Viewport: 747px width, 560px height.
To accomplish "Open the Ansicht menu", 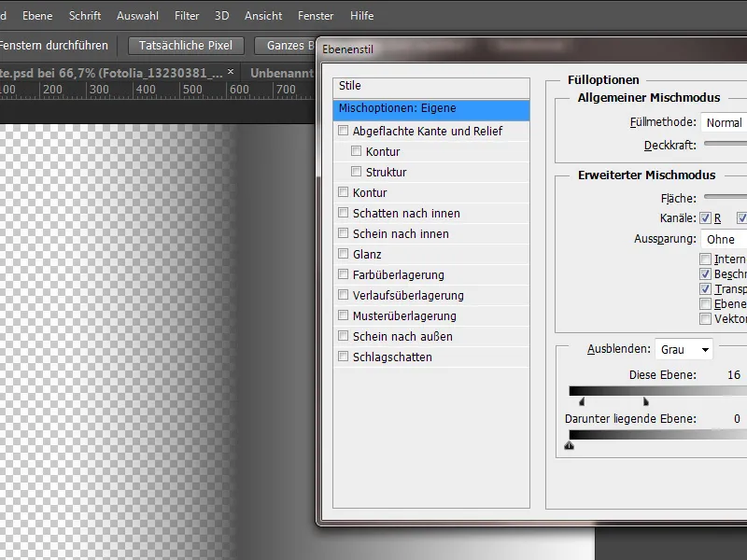I will pyautogui.click(x=263, y=16).
